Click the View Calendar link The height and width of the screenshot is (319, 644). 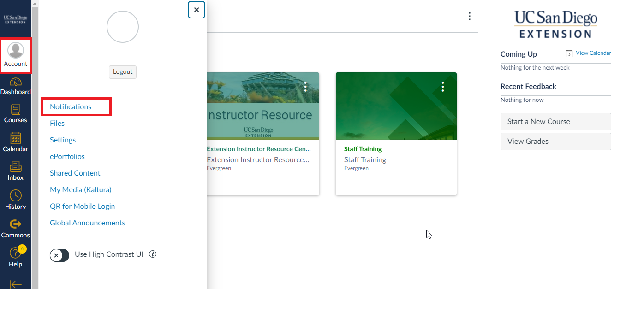pyautogui.click(x=593, y=53)
